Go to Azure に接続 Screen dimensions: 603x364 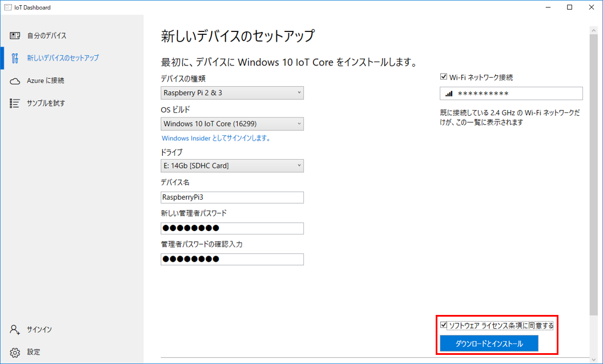pos(72,80)
